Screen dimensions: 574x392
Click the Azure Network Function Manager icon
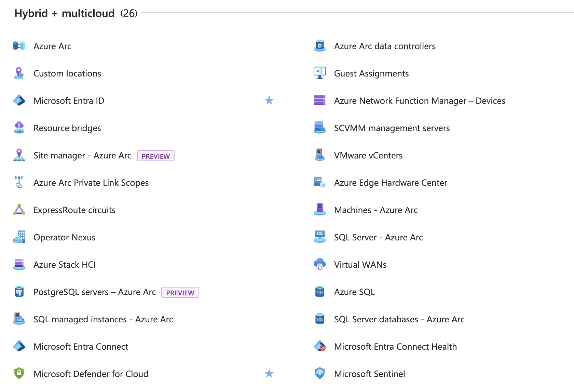pyautogui.click(x=320, y=100)
